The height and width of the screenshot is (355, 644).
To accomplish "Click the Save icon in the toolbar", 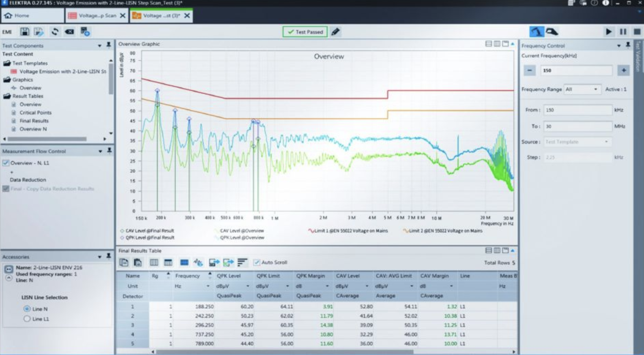I will (x=25, y=32).
